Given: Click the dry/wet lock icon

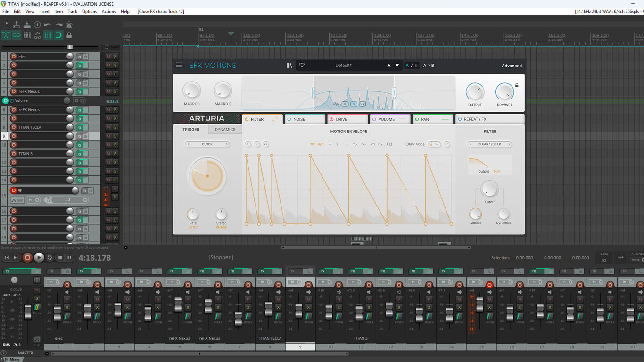Looking at the screenshot, I should 517,85.
